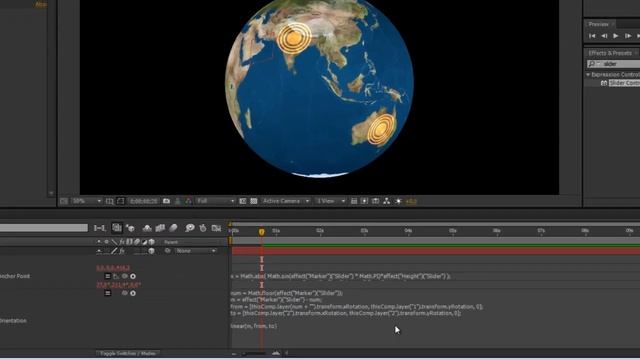This screenshot has width=640, height=360.
Task: Open the Active Camera dropdown
Action: (x=286, y=201)
